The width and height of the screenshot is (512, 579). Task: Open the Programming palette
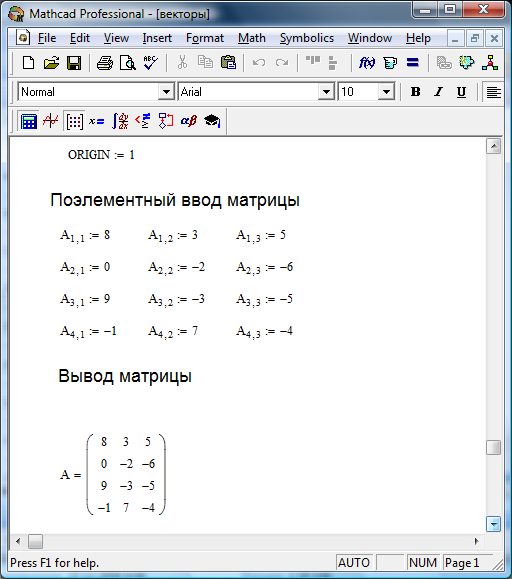coord(166,121)
